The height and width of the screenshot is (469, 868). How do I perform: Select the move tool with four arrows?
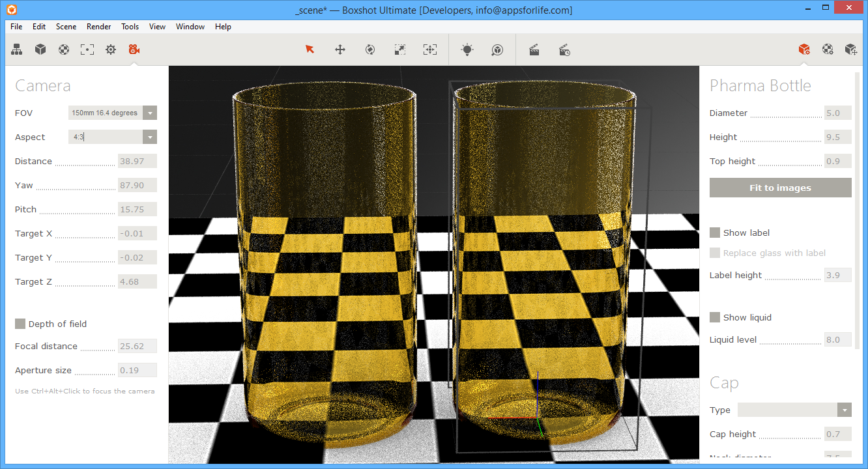[x=340, y=50]
